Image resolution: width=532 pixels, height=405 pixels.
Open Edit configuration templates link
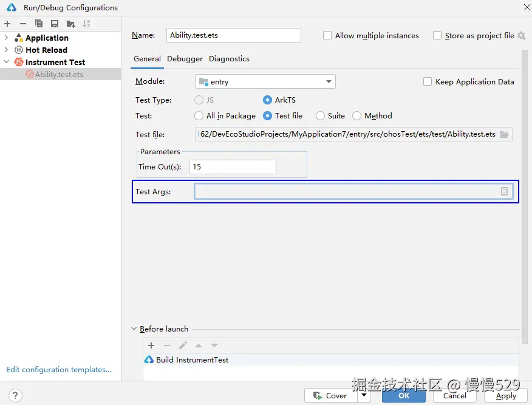pyautogui.click(x=59, y=370)
